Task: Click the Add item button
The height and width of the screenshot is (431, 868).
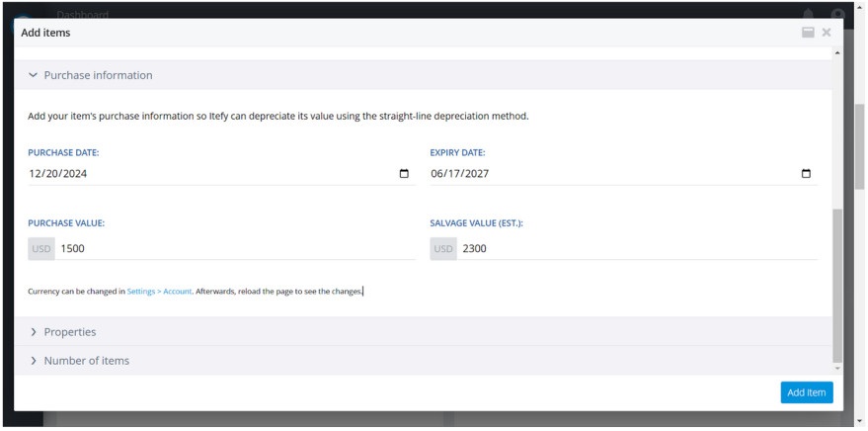Action: pyautogui.click(x=806, y=392)
